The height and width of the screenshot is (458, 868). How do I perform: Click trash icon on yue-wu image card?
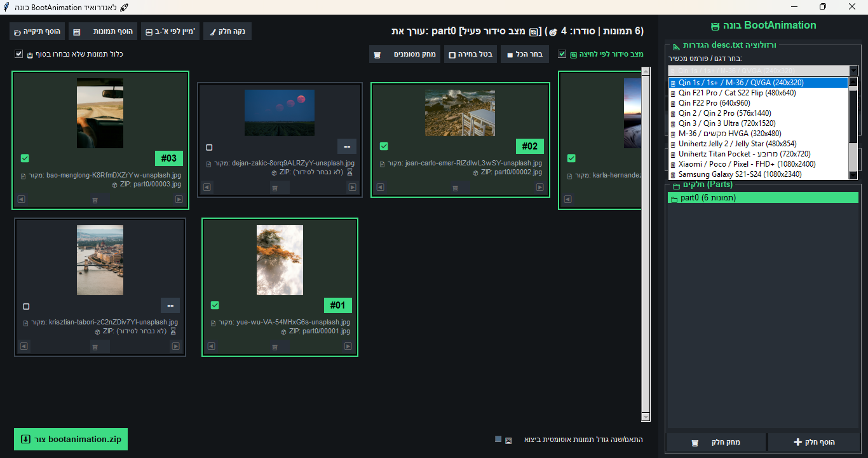[x=275, y=347]
